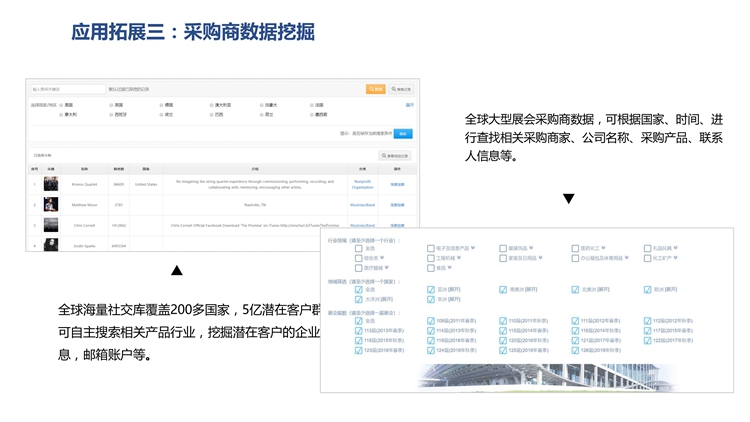The width and height of the screenshot is (750, 422).
Task: Click the view saved records button in table header
Action: click(x=396, y=155)
